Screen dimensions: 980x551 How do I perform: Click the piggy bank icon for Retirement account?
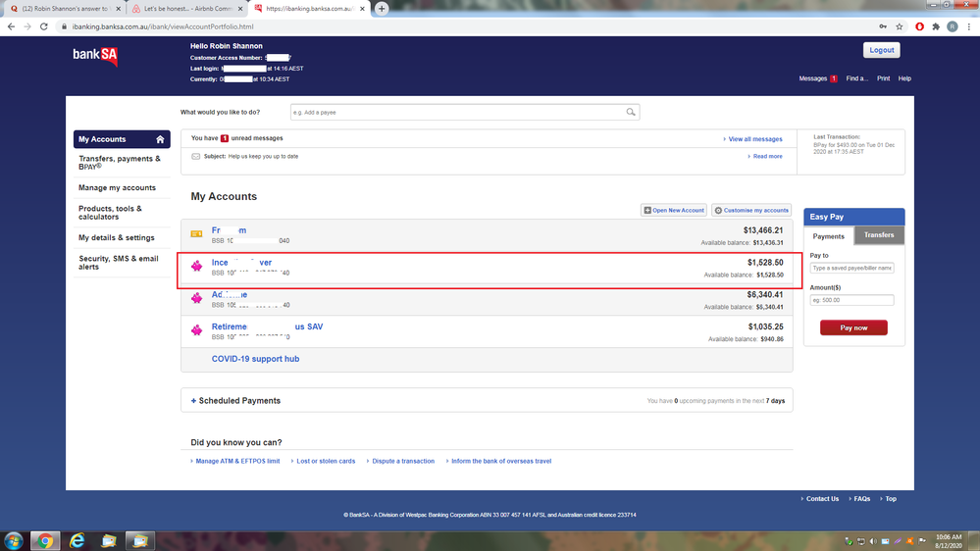(x=197, y=330)
